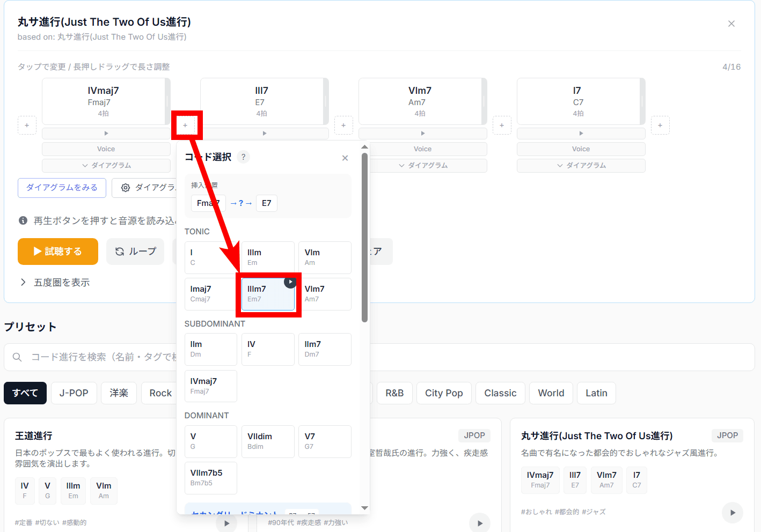
Task: Click the help question mark beside コード選択
Action: 243,157
